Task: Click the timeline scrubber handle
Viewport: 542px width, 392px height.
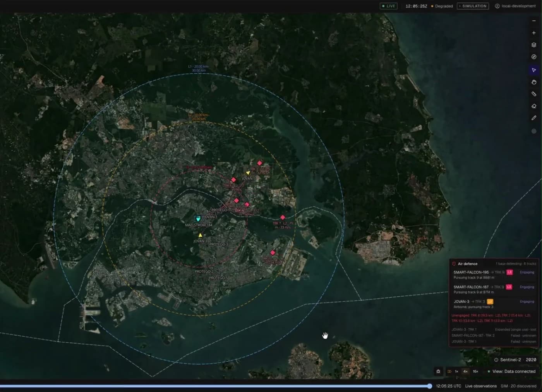Action: (x=430, y=386)
